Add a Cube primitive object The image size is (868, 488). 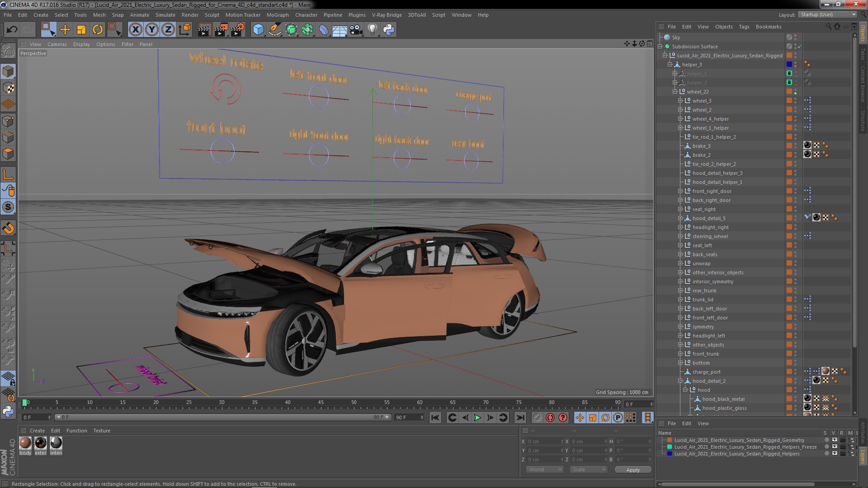[258, 30]
